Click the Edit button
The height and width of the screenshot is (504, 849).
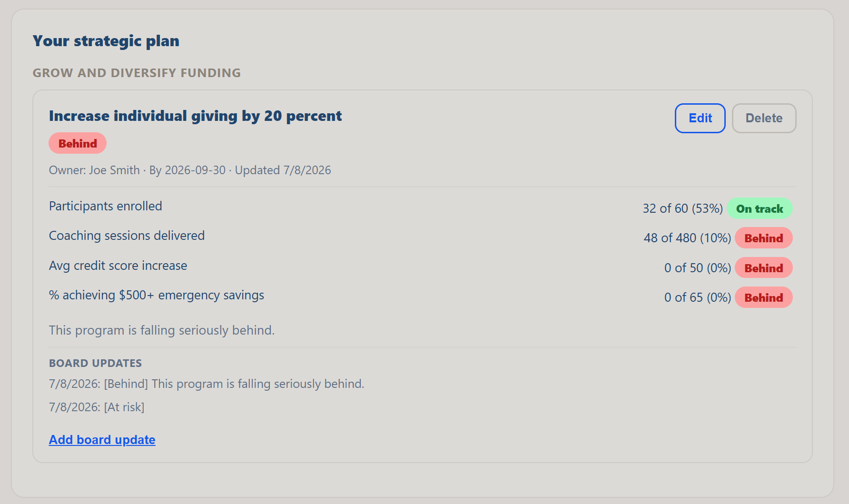click(x=700, y=118)
